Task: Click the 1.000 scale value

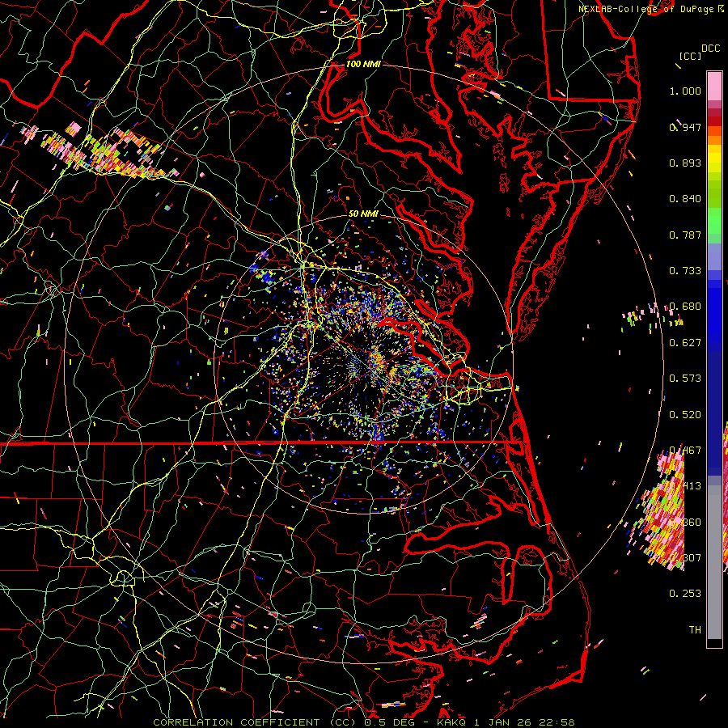Action: tap(685, 91)
